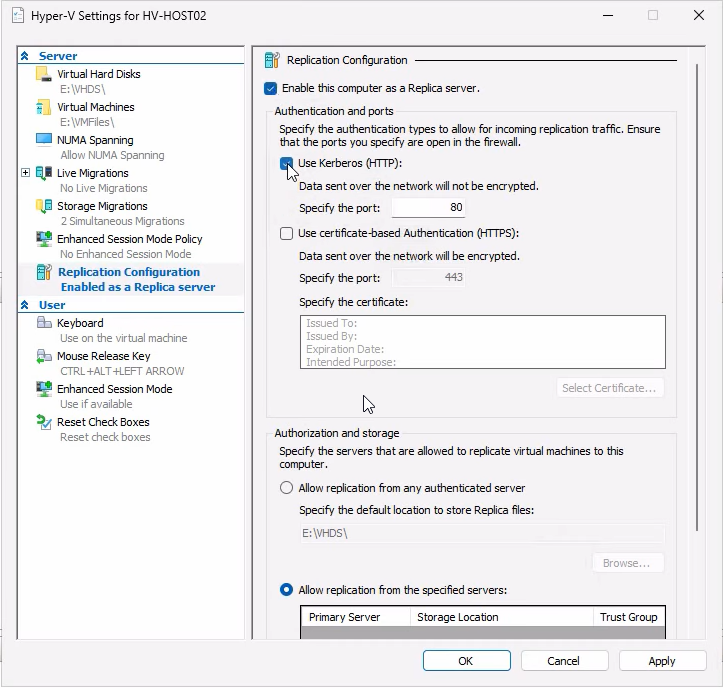
Task: Open Virtual Machines settings
Action: 96,107
